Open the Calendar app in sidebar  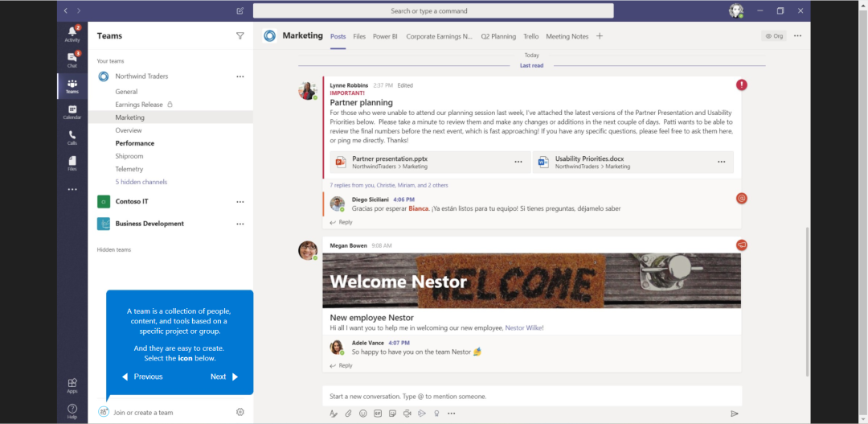pos(72,112)
